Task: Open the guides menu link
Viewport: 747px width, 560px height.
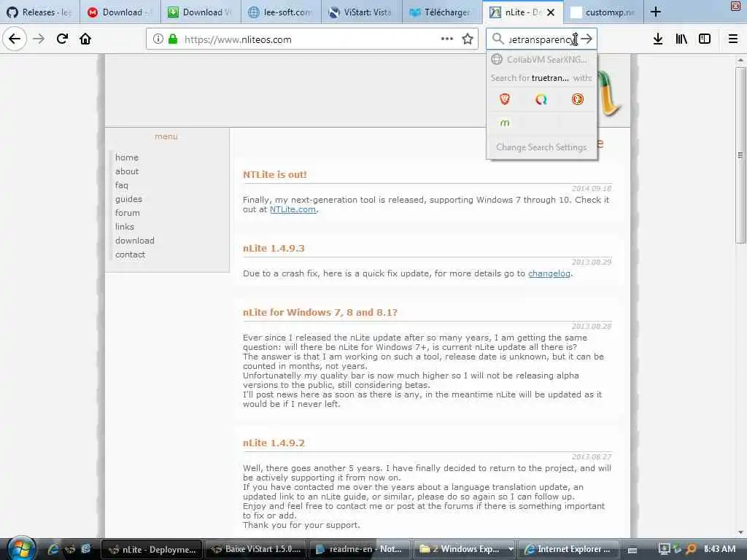Action: click(x=128, y=199)
